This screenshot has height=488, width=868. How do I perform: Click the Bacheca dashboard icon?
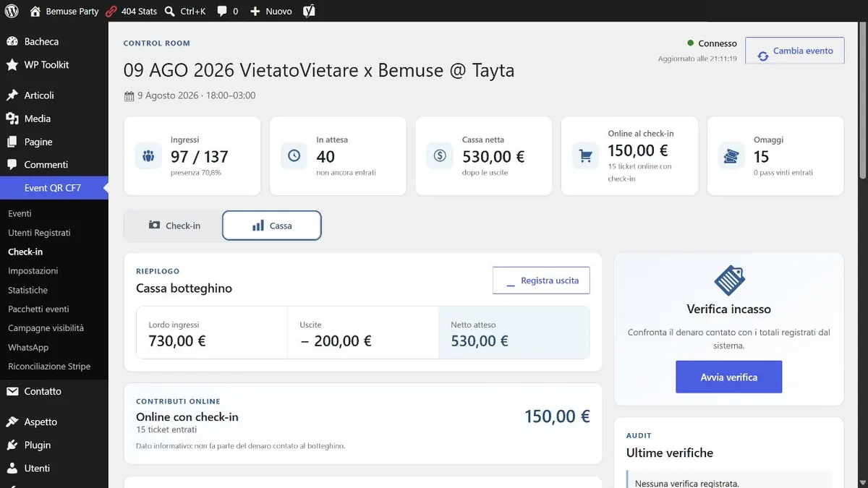click(x=12, y=41)
